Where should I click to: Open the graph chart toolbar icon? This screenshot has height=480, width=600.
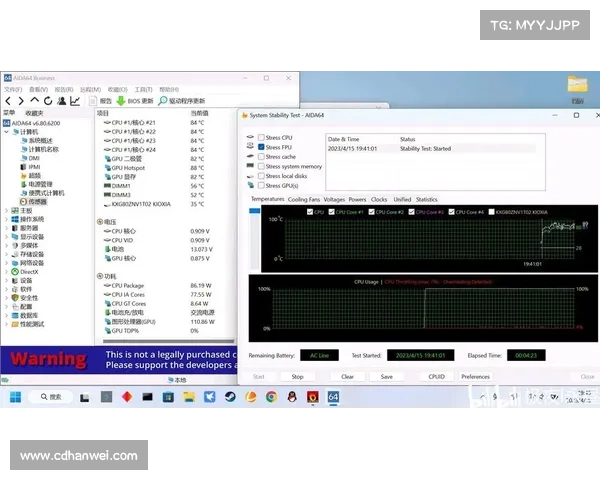click(x=75, y=101)
